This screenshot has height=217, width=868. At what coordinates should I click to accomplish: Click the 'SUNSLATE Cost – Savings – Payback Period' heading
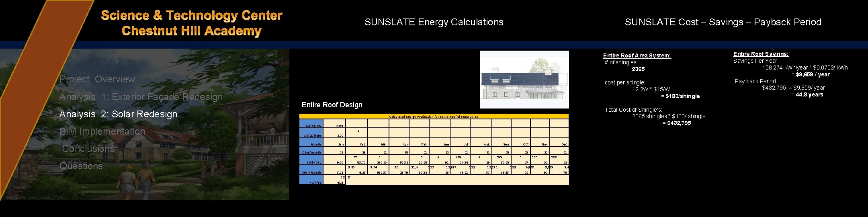(723, 22)
